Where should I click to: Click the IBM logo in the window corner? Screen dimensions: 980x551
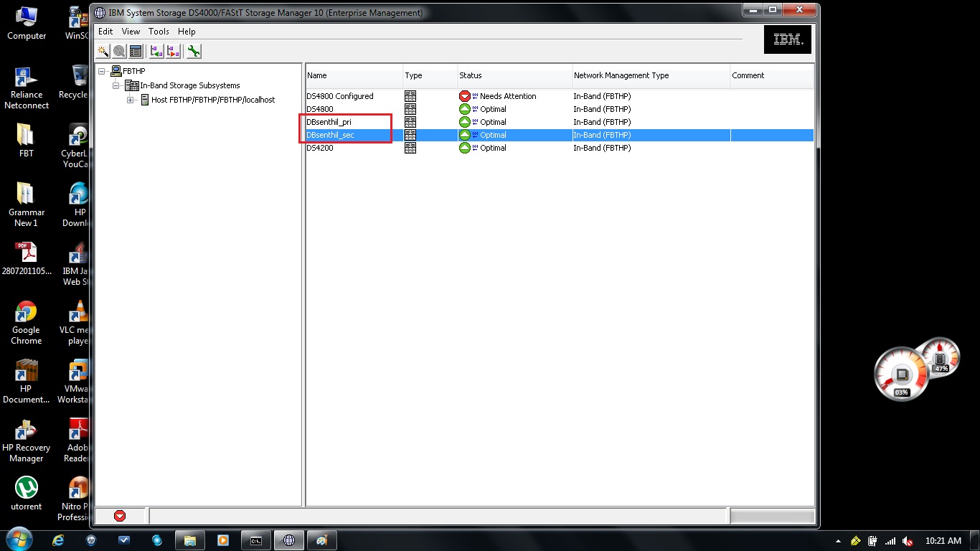point(788,39)
